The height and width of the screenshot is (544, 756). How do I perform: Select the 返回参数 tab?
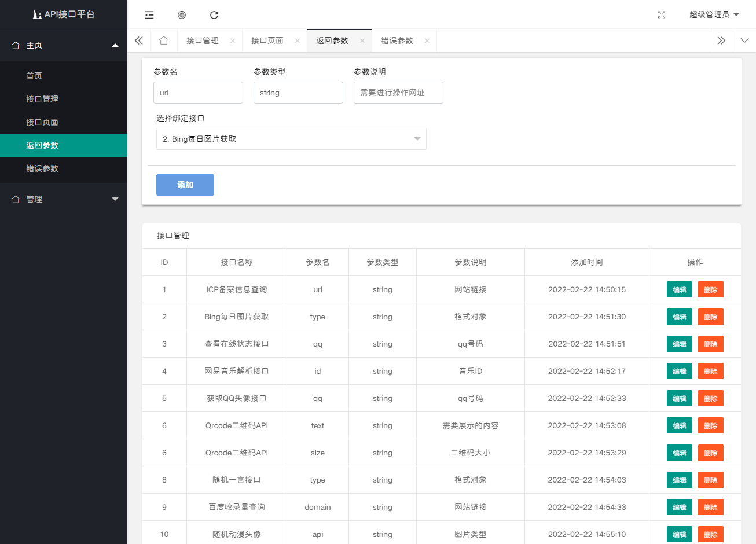(x=332, y=41)
